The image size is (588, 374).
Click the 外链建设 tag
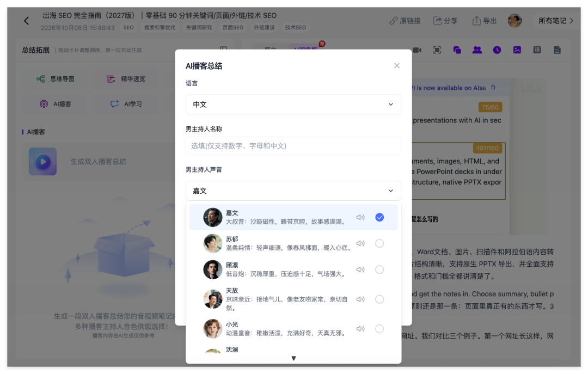point(264,27)
